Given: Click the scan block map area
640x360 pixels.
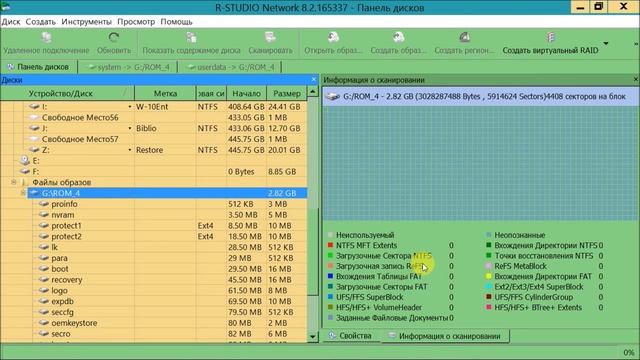Looking at the screenshot, I should tap(480, 163).
